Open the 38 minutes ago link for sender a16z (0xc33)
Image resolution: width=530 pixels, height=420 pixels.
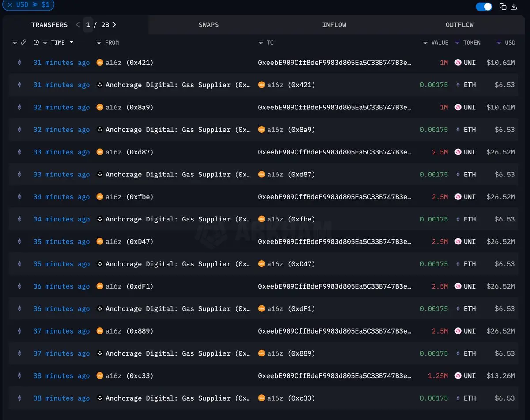click(x=61, y=376)
